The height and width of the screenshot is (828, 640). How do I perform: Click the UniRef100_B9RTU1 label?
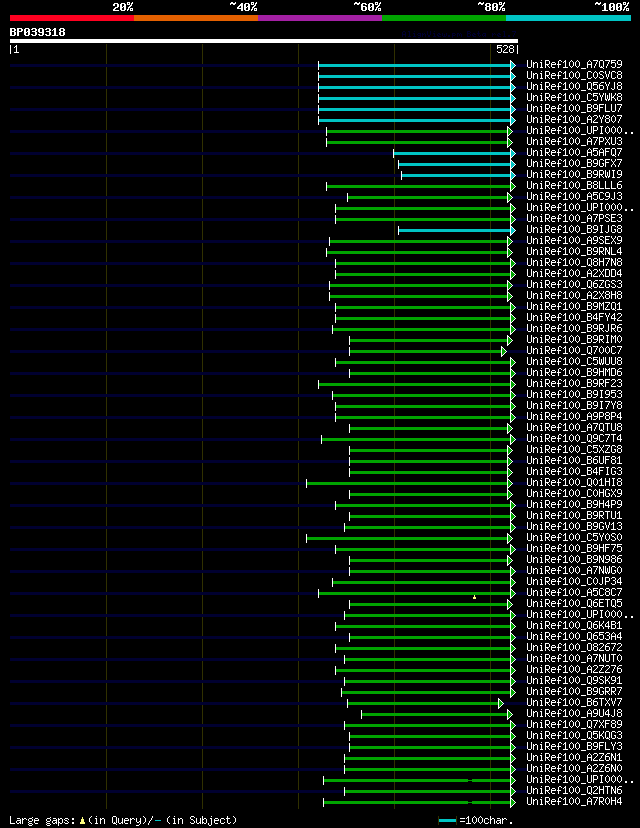574,515
